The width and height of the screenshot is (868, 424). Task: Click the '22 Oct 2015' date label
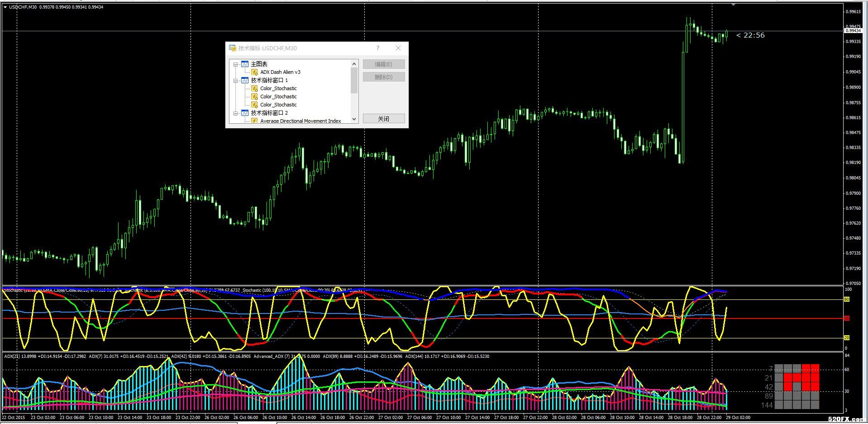coord(14,418)
